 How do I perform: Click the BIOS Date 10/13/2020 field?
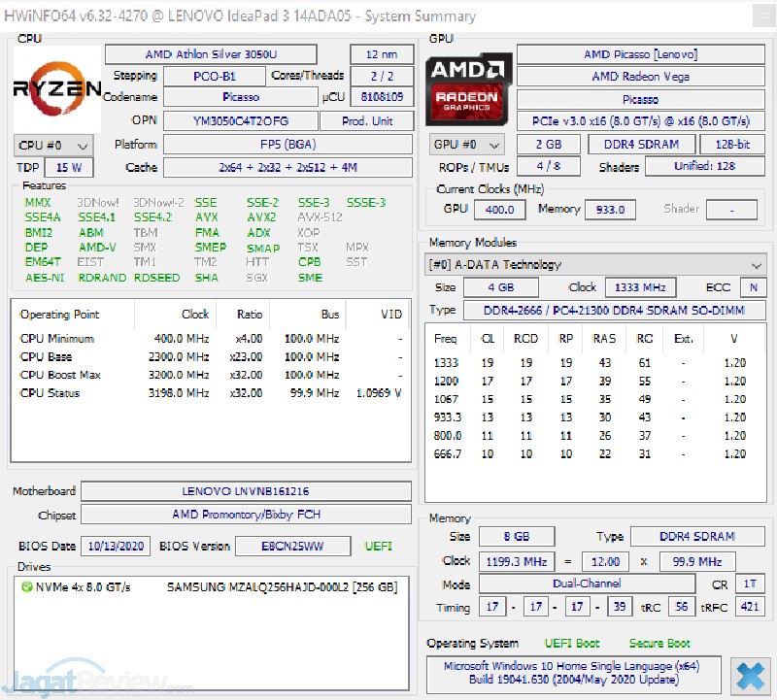pyautogui.click(x=115, y=547)
